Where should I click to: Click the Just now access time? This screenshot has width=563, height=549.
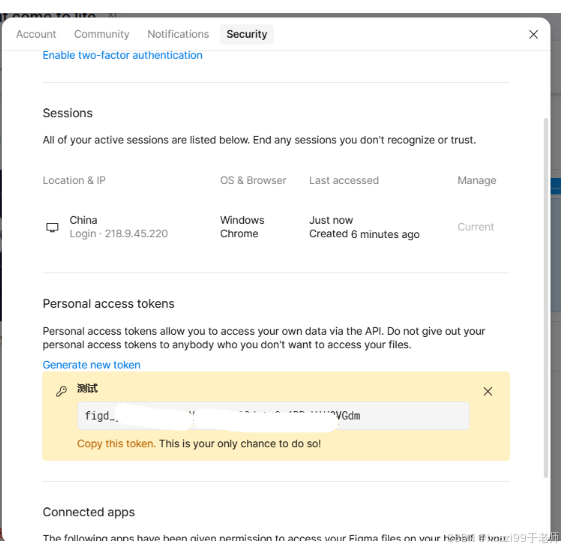tap(331, 220)
